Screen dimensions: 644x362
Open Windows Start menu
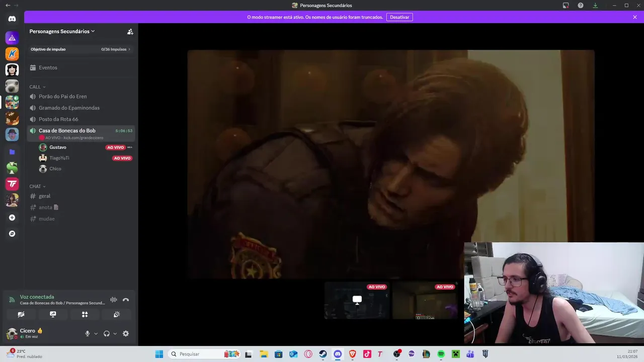point(159,354)
